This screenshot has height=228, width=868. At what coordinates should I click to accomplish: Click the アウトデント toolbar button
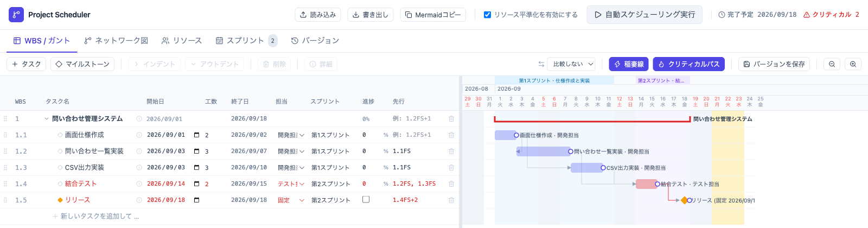coord(214,64)
